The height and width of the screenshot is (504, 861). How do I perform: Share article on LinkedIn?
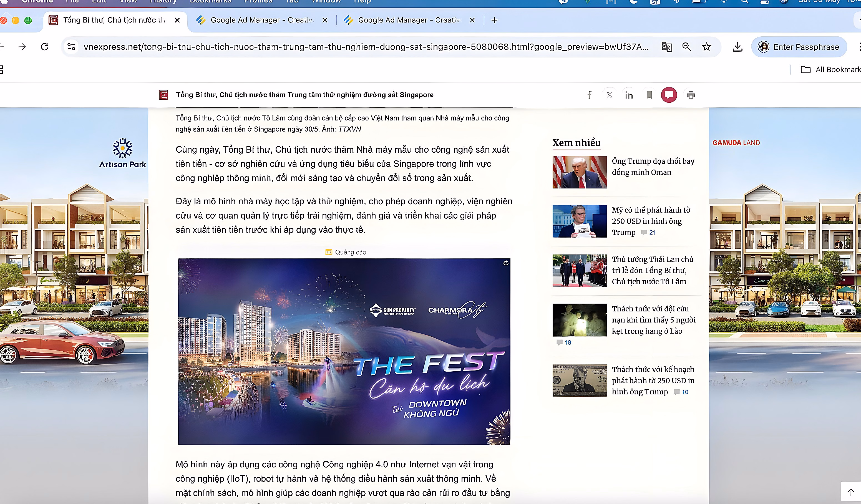tap(629, 95)
